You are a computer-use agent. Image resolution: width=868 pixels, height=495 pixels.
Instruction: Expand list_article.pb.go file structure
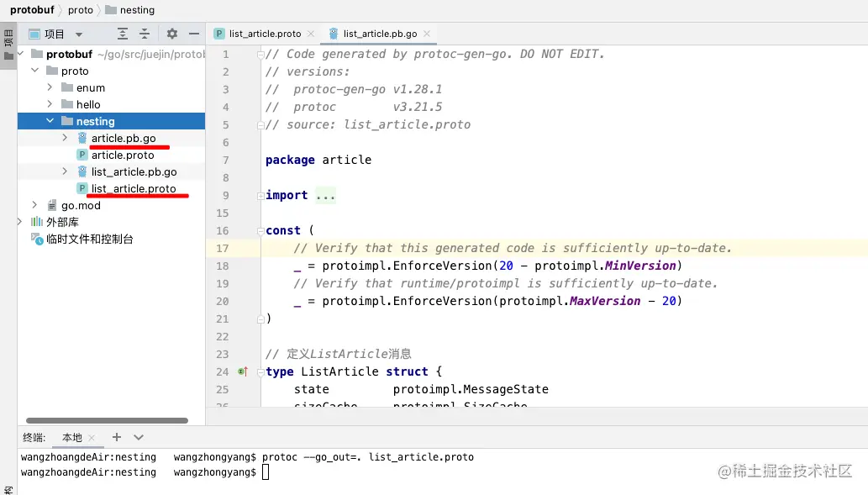pos(65,171)
